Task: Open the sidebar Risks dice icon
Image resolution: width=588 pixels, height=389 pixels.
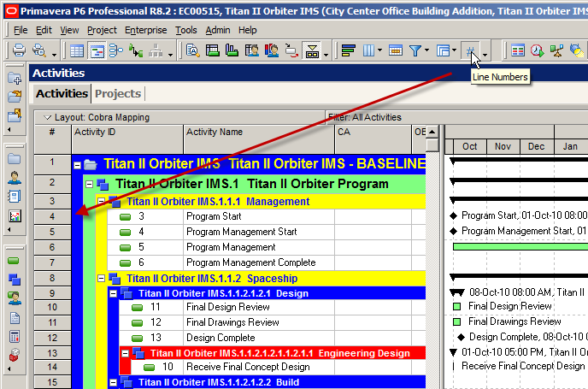Action: [x=15, y=355]
